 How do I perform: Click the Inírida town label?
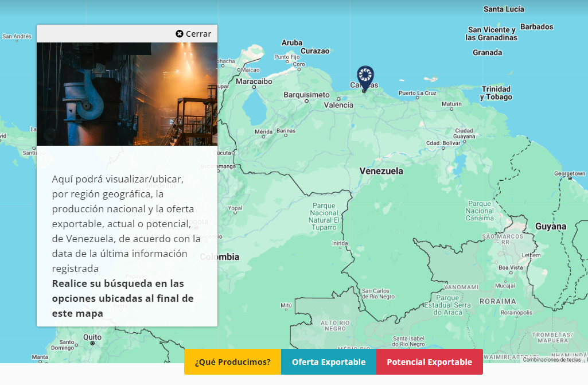340,243
